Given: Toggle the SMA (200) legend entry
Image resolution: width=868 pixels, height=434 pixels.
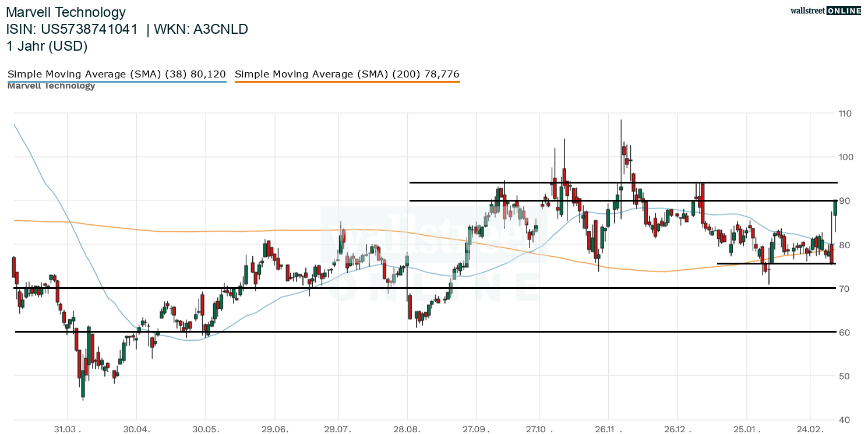Looking at the screenshot, I should pyautogui.click(x=347, y=74).
